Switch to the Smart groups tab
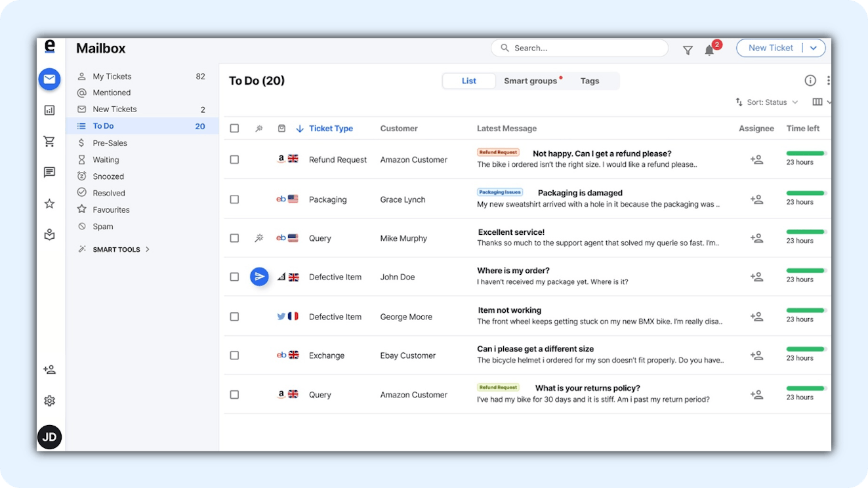 pyautogui.click(x=530, y=81)
